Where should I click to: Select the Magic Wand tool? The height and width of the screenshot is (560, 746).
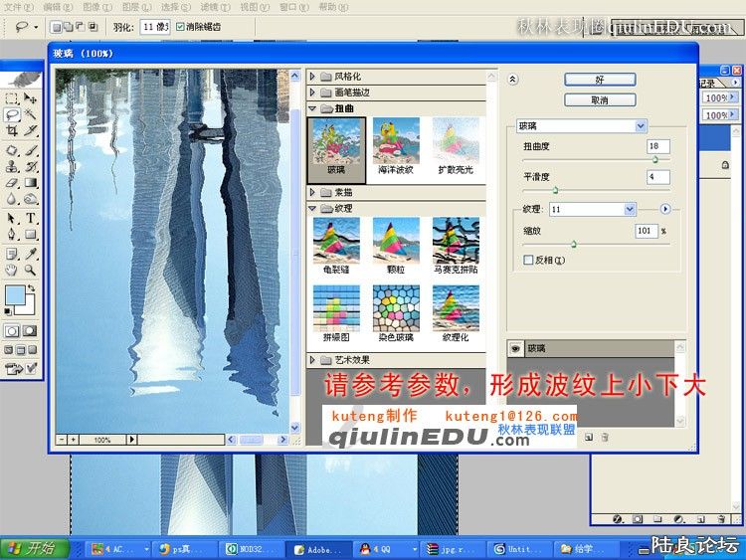point(31,114)
